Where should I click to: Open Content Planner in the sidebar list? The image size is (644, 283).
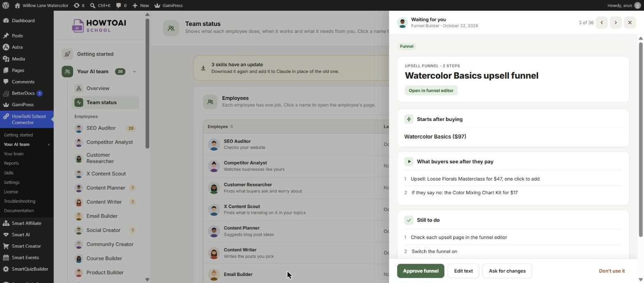pos(106,188)
